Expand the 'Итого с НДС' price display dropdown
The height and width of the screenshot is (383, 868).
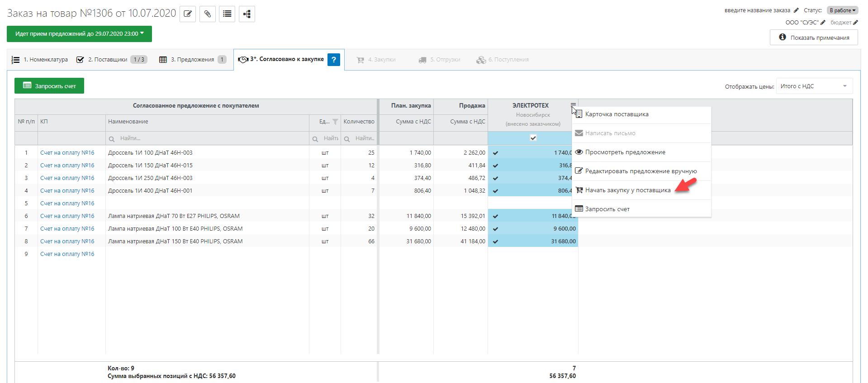[x=814, y=86]
